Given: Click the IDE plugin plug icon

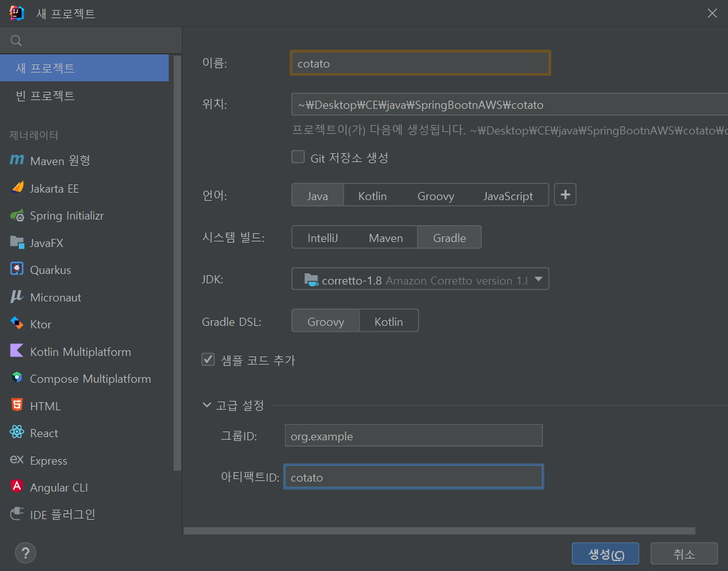Looking at the screenshot, I should (17, 513).
